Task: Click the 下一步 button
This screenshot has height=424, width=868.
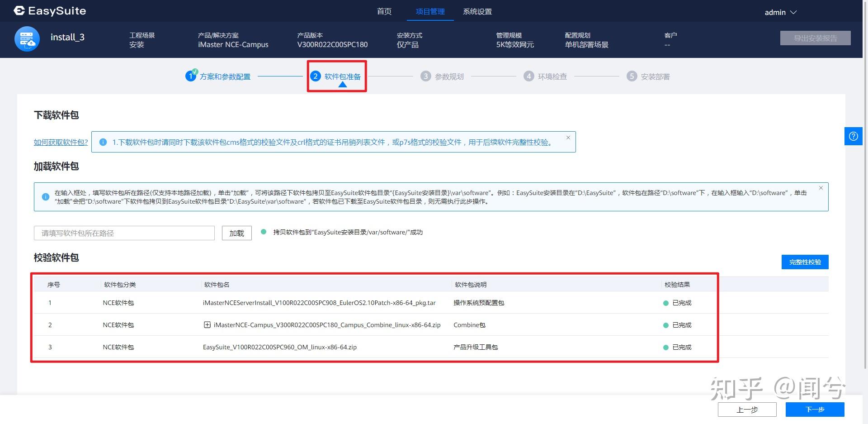Action: (815, 409)
